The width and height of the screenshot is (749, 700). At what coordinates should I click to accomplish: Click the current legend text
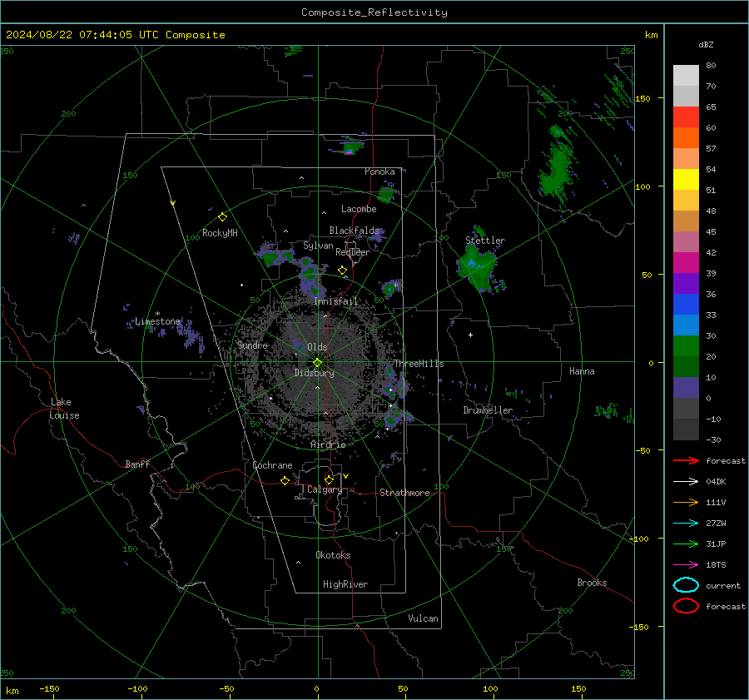click(x=723, y=585)
